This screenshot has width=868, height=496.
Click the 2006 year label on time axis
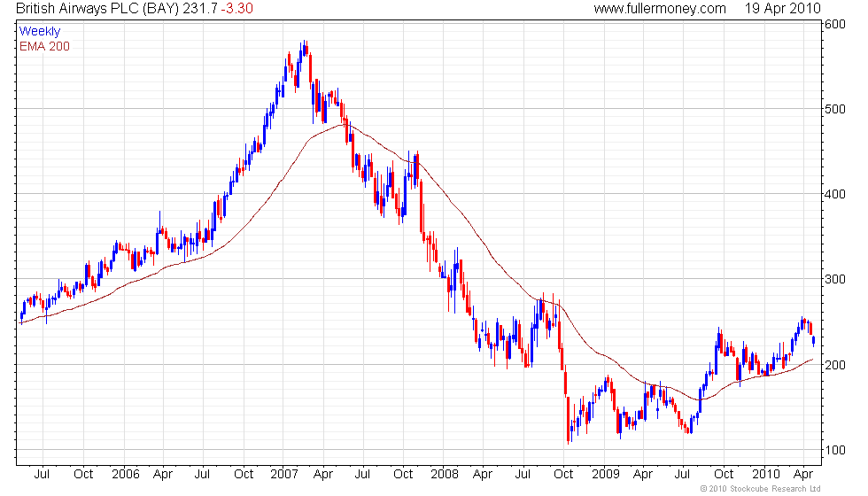click(x=126, y=475)
